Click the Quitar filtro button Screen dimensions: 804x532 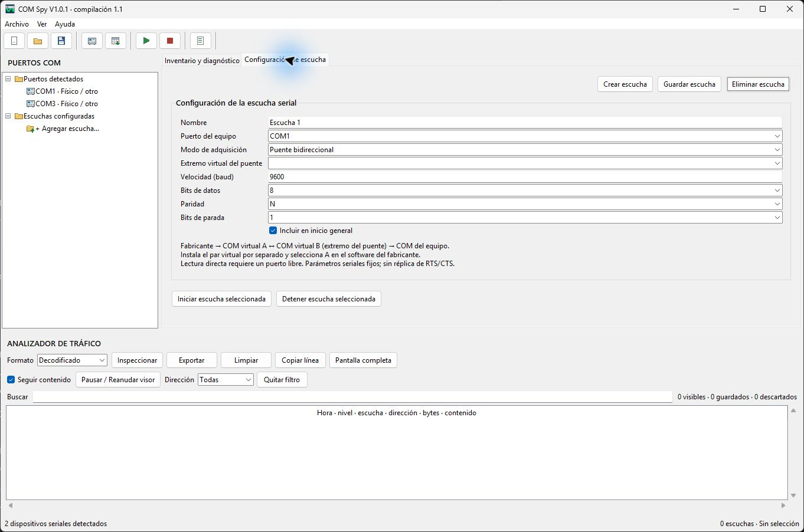(x=282, y=380)
